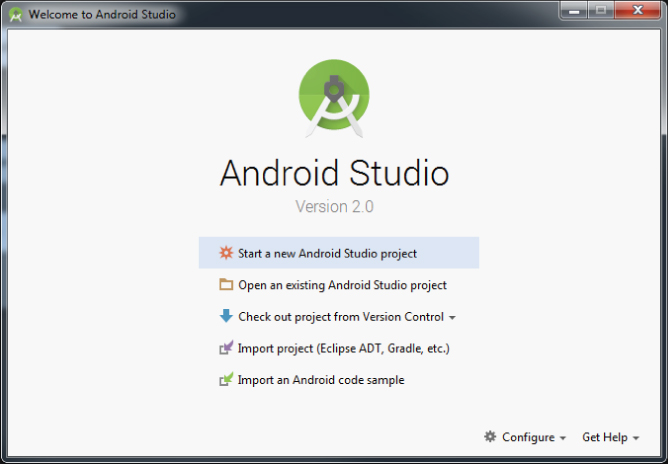Open an existing Android Studio project

[x=339, y=285]
